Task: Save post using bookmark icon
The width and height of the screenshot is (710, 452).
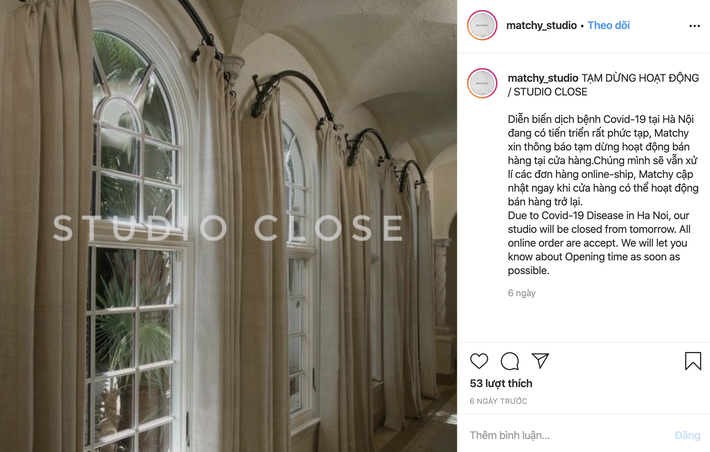Action: click(693, 361)
